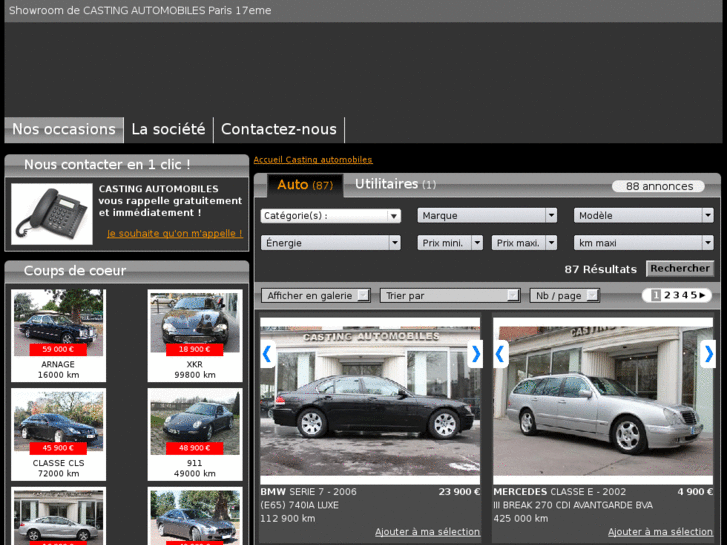Switch to the Utilitaires (1) tab
727x545 pixels.
[395, 184]
